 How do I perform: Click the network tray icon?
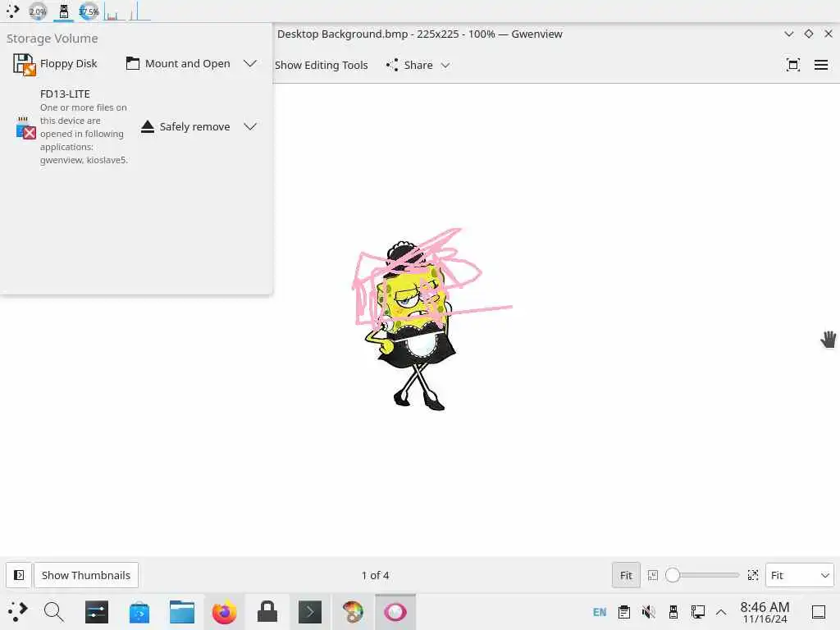(x=697, y=612)
